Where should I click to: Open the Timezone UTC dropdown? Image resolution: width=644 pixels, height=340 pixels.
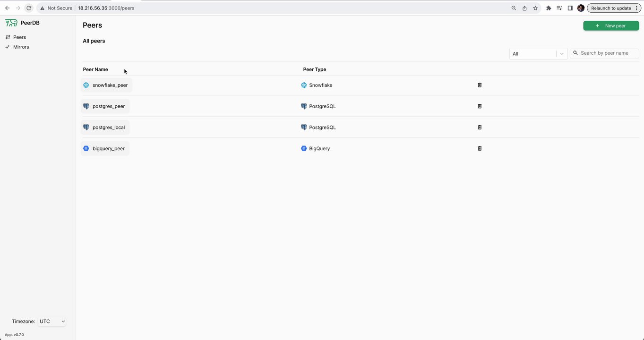(x=52, y=322)
